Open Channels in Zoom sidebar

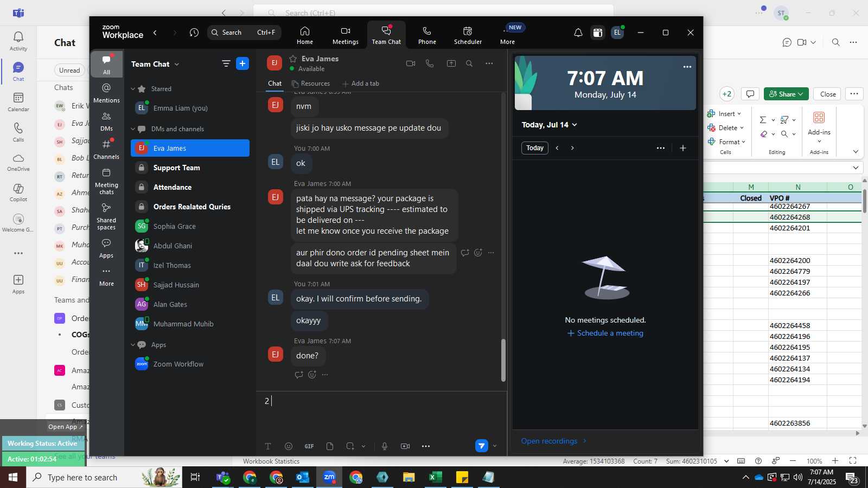(106, 150)
